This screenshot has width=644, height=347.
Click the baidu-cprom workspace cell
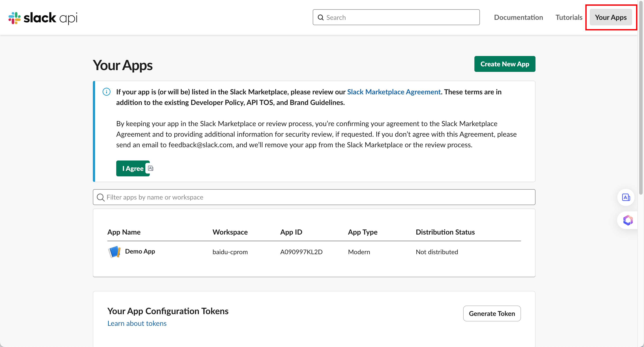coord(230,252)
